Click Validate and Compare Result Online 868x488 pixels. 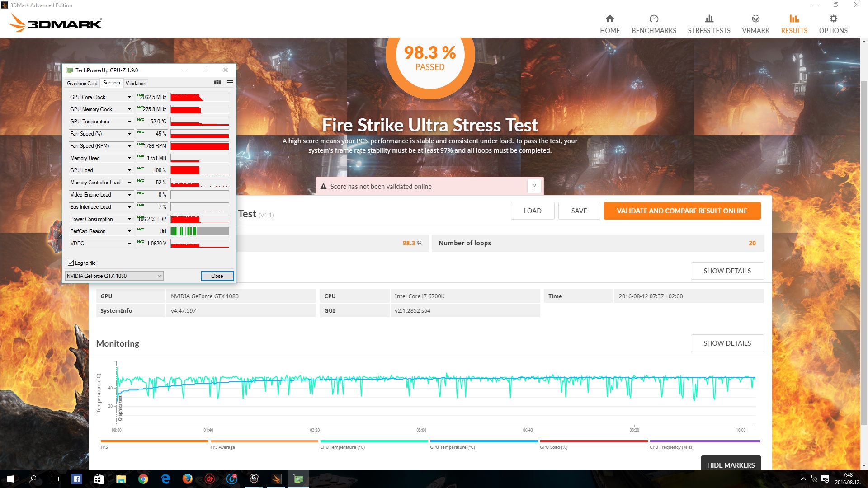coord(682,211)
